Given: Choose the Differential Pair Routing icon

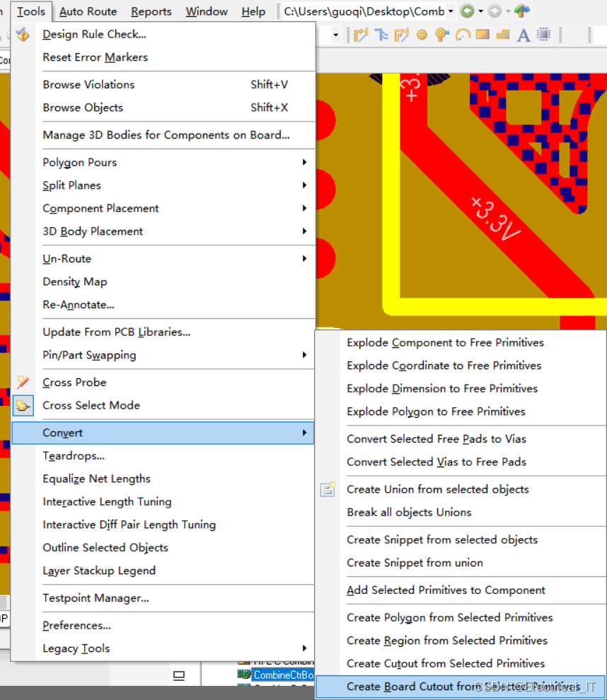Looking at the screenshot, I should [x=402, y=35].
